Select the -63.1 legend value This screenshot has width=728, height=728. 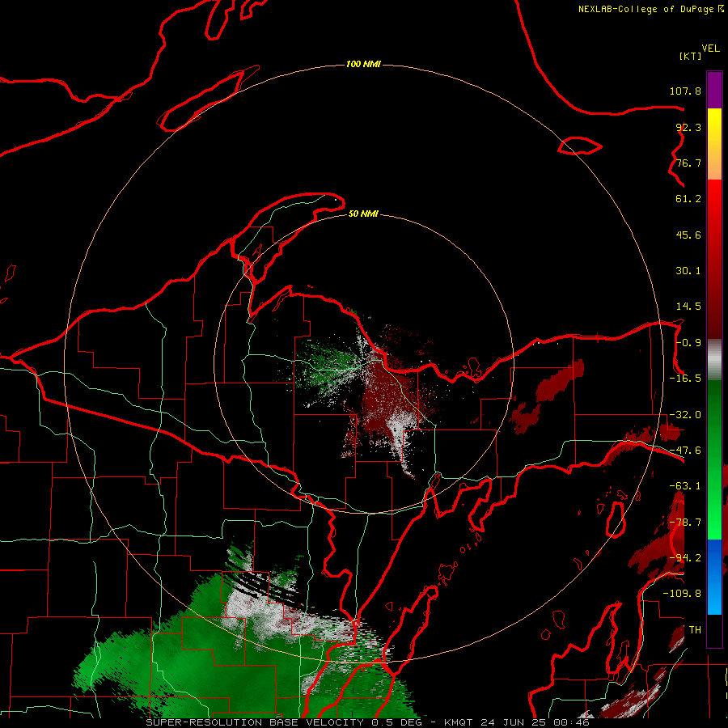click(685, 486)
